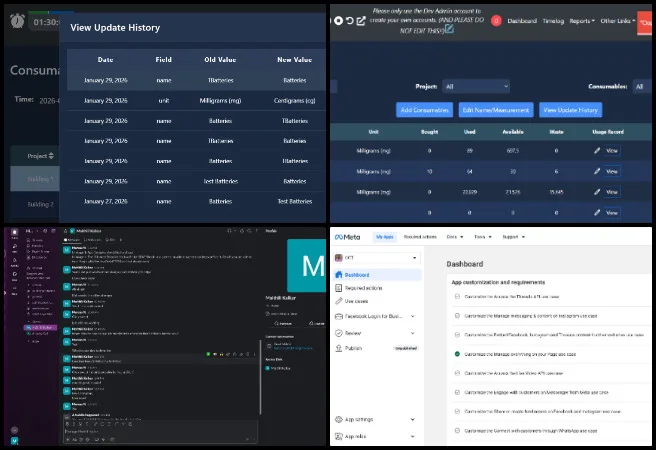Image resolution: width=656 pixels, height=450 pixels.
Task: Click the Meta logo
Action: [x=349, y=236]
